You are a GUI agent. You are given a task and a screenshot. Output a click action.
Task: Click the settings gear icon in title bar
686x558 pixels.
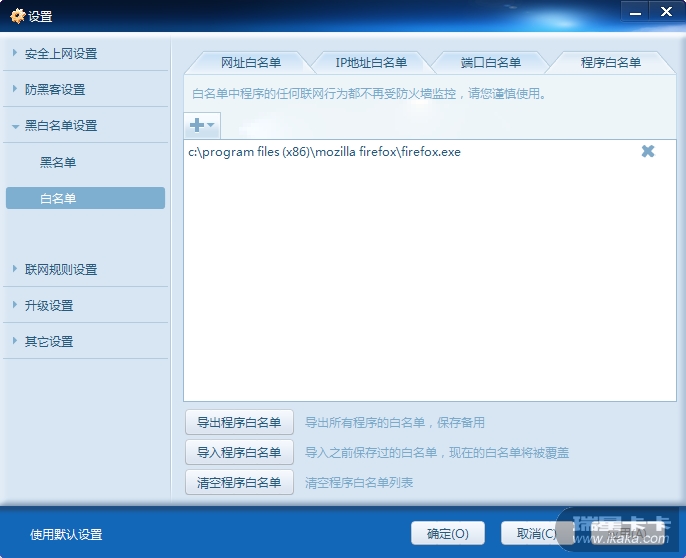(18, 16)
